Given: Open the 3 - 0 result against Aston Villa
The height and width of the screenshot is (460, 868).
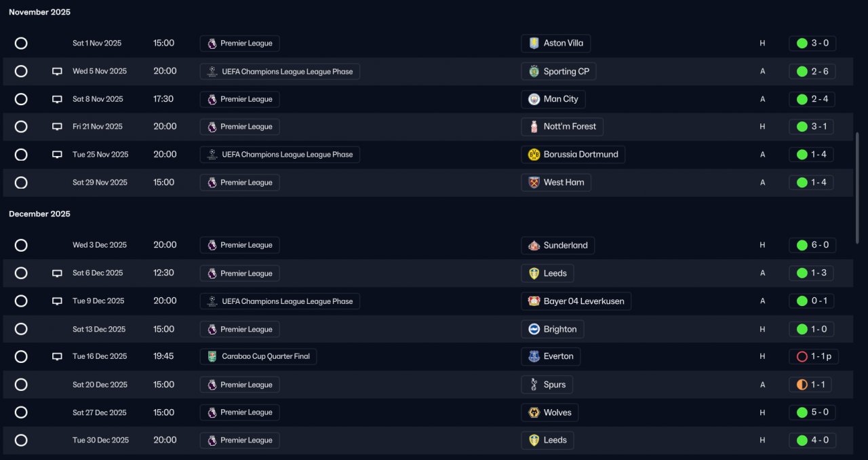Looking at the screenshot, I should pyautogui.click(x=812, y=43).
